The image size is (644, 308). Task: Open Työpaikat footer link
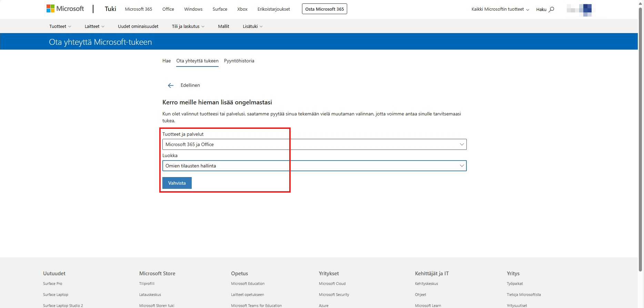[515, 284]
